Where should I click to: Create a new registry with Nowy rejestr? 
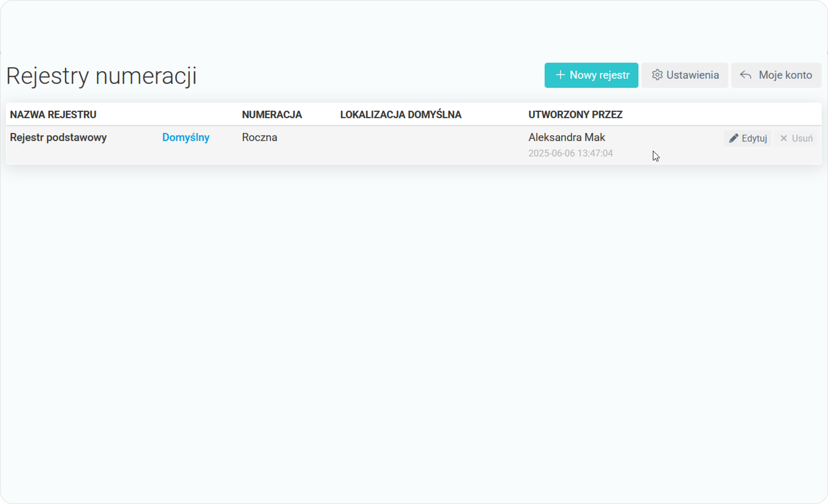[591, 75]
